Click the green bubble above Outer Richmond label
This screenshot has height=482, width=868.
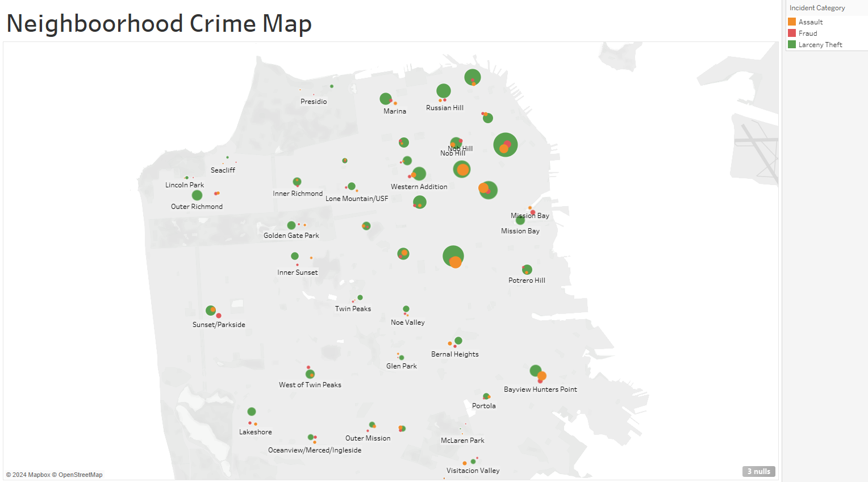(197, 195)
